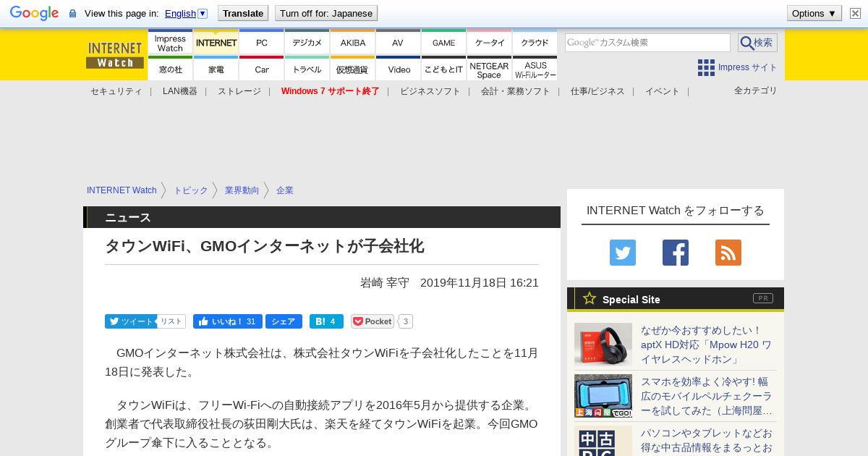The image size is (868, 456).
Task: Open the ASUS Wi-Fiルーター tab
Action: tap(535, 69)
